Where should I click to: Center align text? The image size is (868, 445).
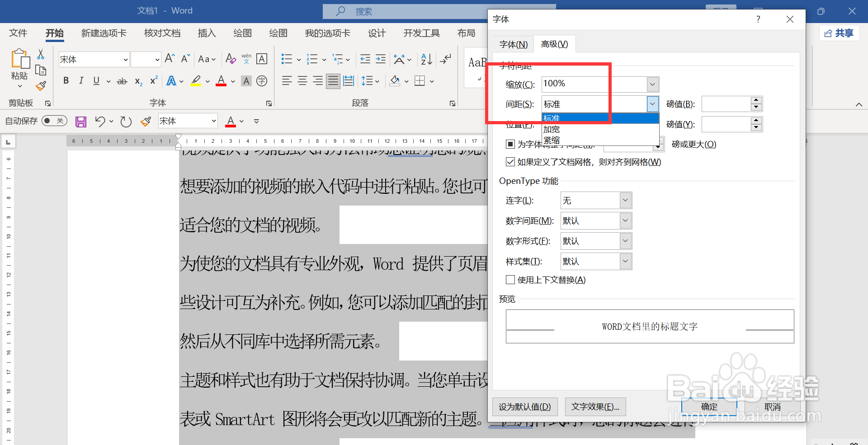point(302,81)
